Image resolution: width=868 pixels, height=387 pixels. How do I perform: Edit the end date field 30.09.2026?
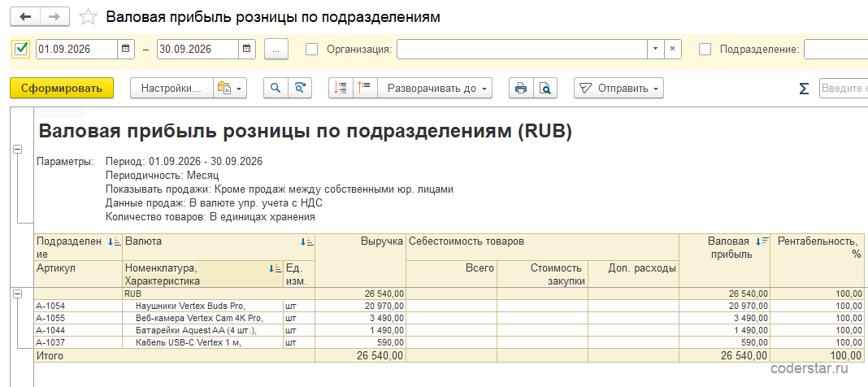pos(198,49)
